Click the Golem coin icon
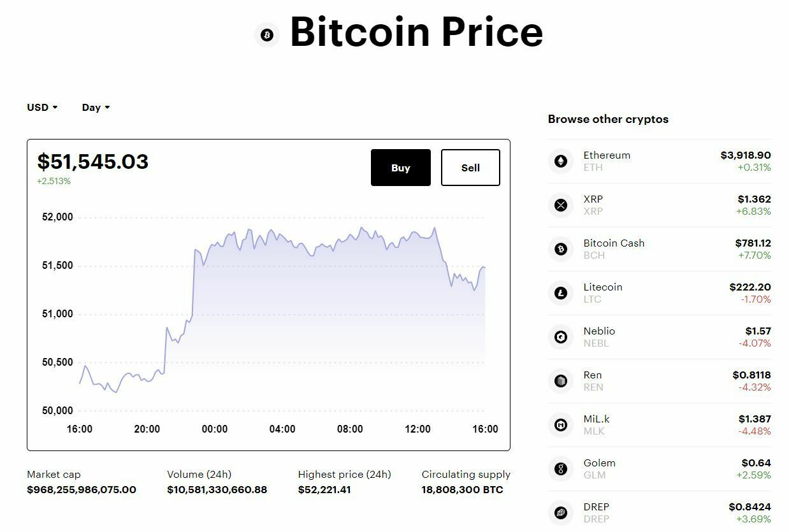 (560, 468)
